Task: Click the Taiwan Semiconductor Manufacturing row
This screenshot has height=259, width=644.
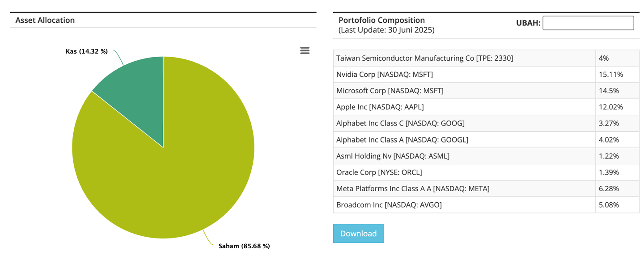Action: pyautogui.click(x=424, y=58)
